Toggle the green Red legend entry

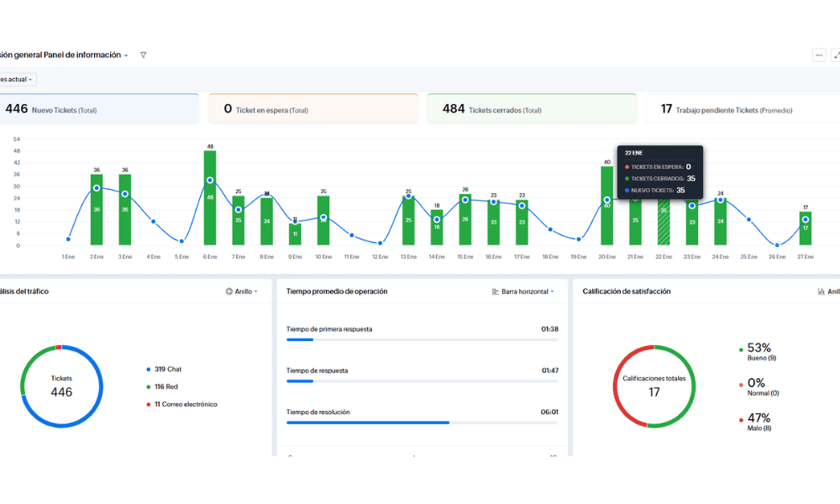click(x=149, y=386)
